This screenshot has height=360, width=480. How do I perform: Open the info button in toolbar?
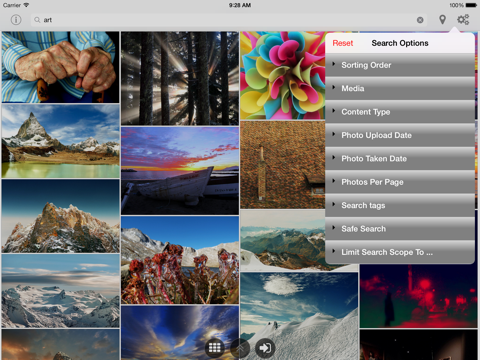point(16,20)
